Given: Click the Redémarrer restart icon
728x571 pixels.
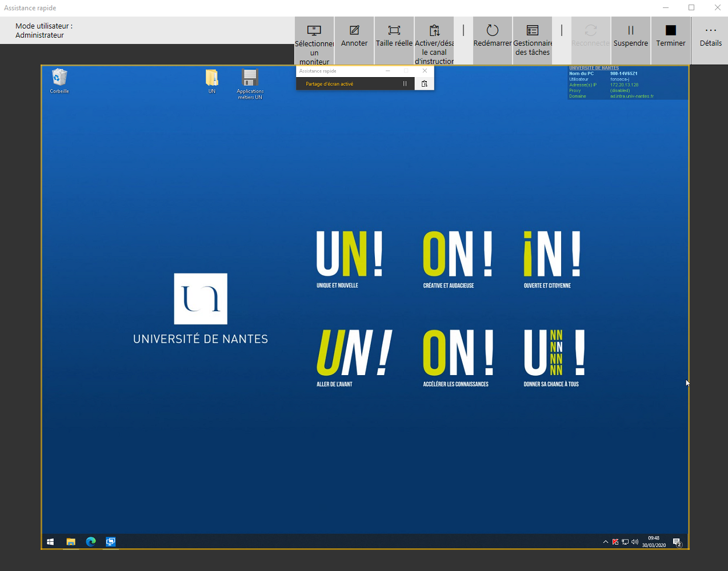Looking at the screenshot, I should pyautogui.click(x=492, y=35).
